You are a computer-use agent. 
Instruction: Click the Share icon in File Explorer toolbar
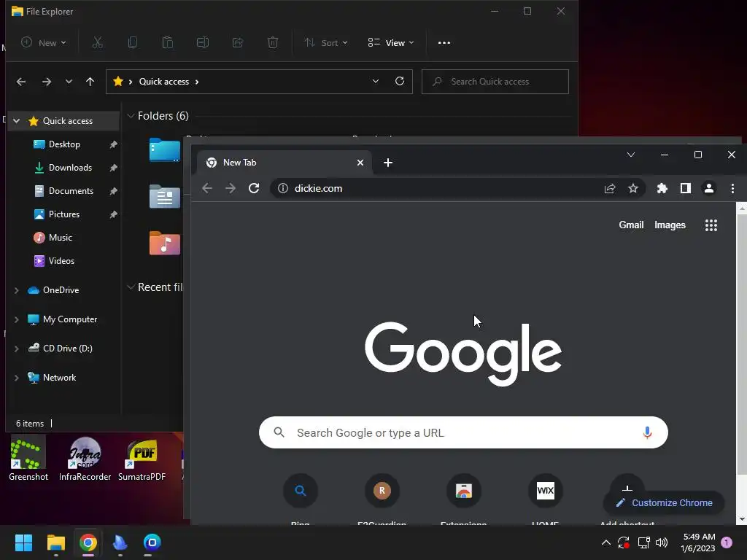point(238,43)
